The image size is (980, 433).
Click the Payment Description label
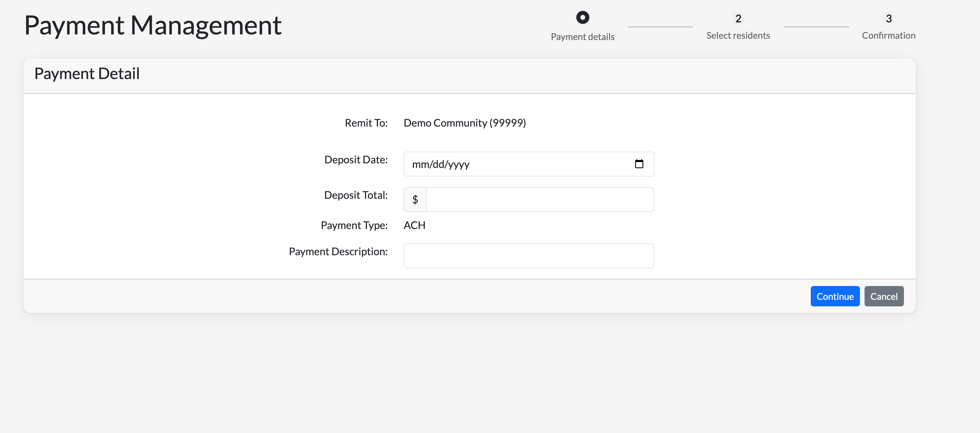click(x=338, y=252)
